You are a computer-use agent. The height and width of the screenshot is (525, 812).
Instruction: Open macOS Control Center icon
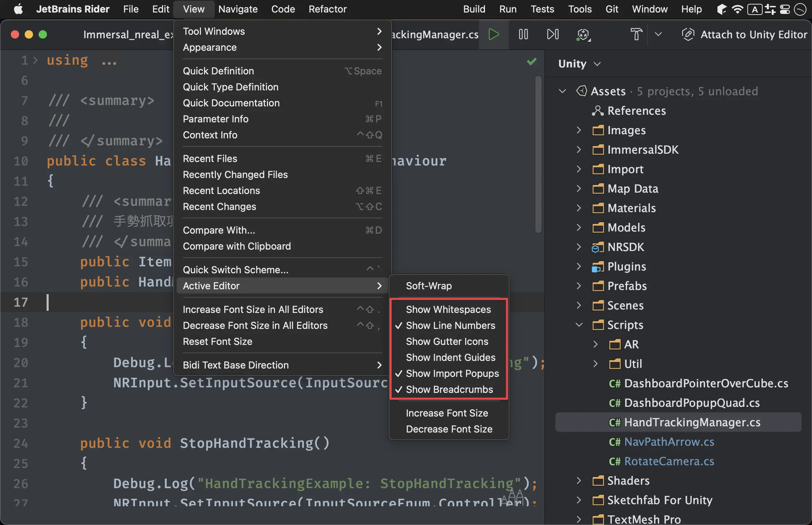click(785, 9)
